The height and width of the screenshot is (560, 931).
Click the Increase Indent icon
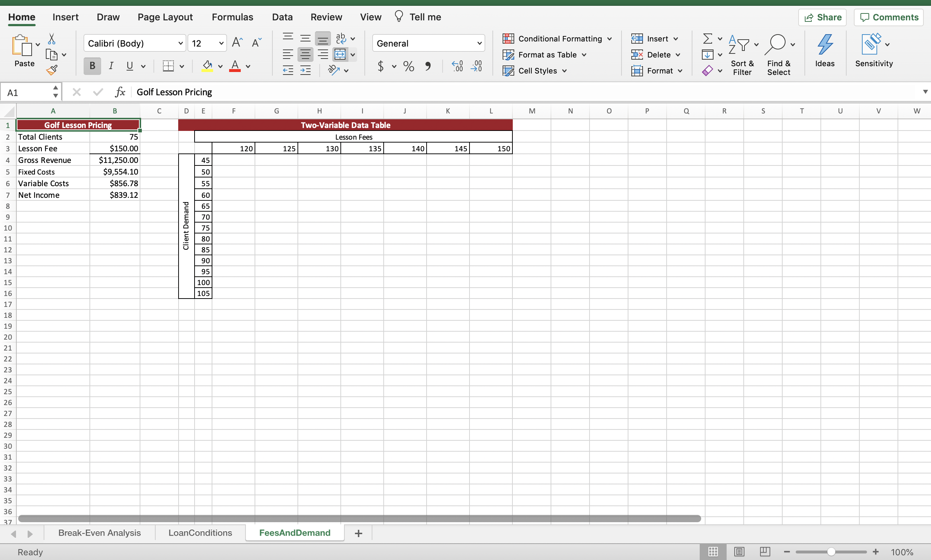point(305,71)
